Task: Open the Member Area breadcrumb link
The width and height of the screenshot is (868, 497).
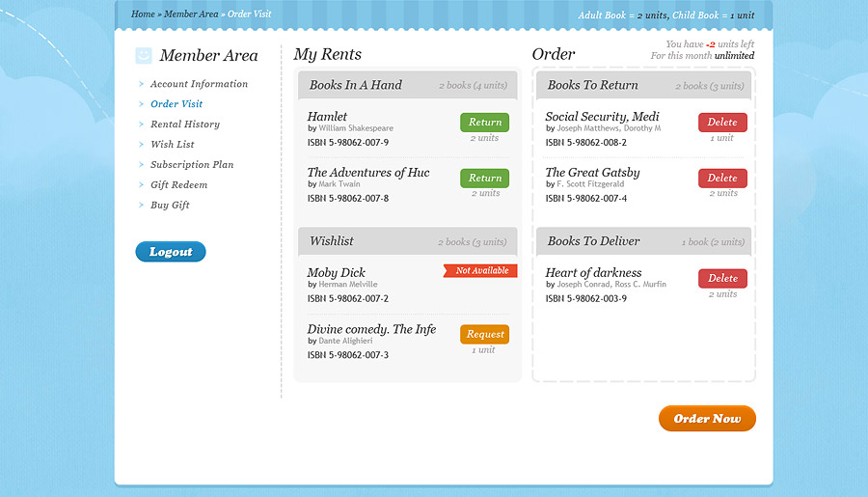Action: [x=191, y=14]
